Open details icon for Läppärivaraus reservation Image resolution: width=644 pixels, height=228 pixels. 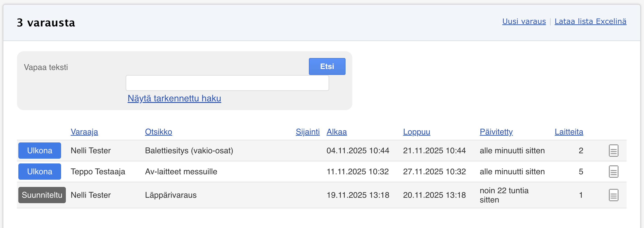pos(613,195)
